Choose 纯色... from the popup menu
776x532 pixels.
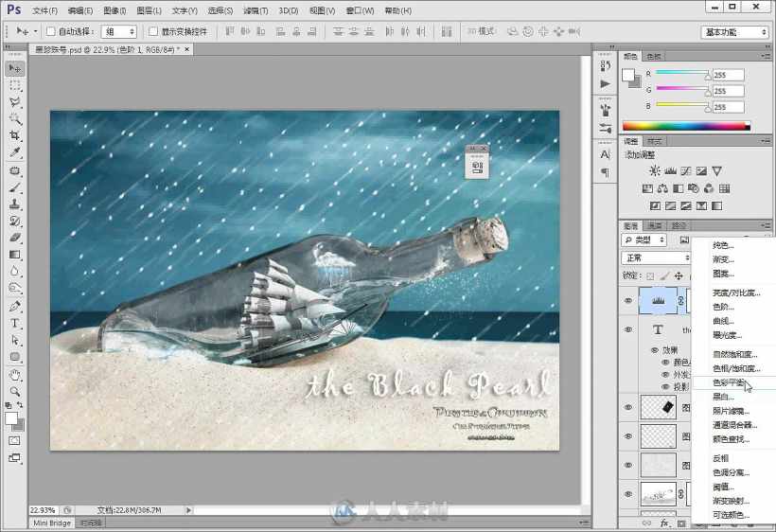pyautogui.click(x=723, y=245)
